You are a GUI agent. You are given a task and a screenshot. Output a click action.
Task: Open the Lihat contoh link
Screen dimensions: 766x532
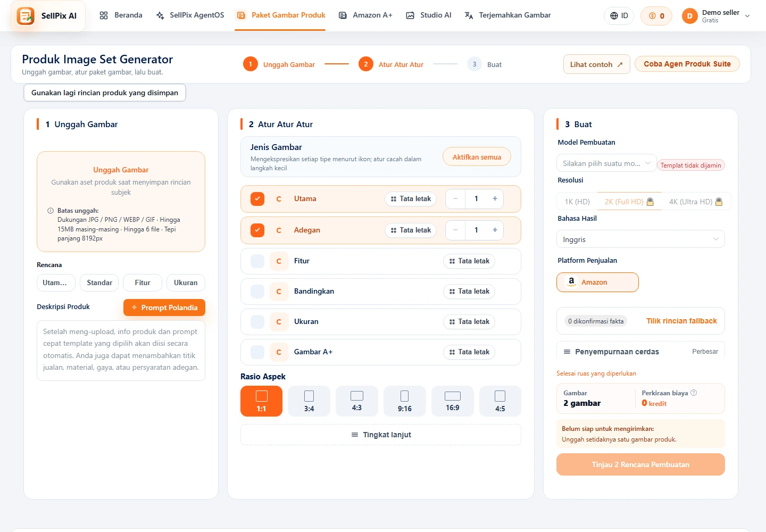click(x=597, y=64)
